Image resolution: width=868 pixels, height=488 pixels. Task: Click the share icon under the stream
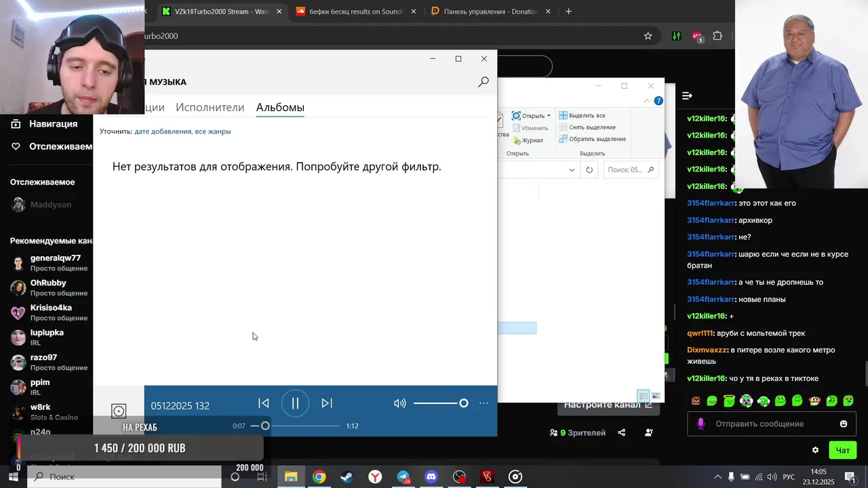tap(622, 432)
